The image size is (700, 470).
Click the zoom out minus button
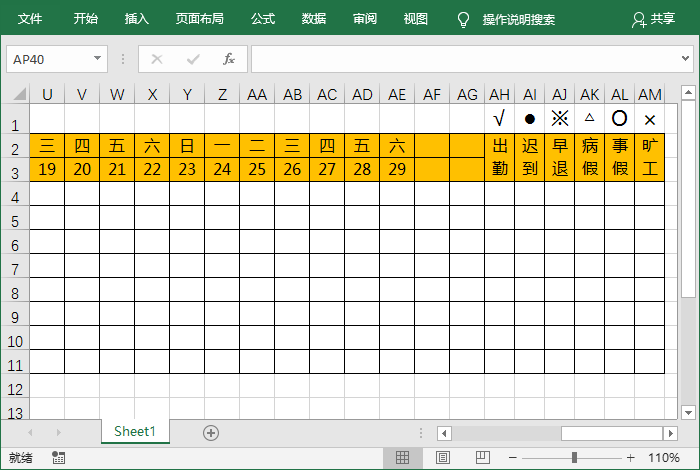(512, 458)
